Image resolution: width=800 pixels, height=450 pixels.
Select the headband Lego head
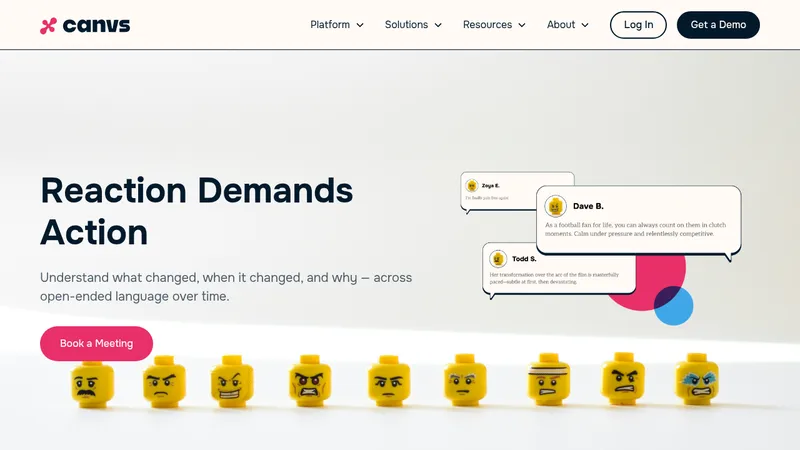click(548, 379)
